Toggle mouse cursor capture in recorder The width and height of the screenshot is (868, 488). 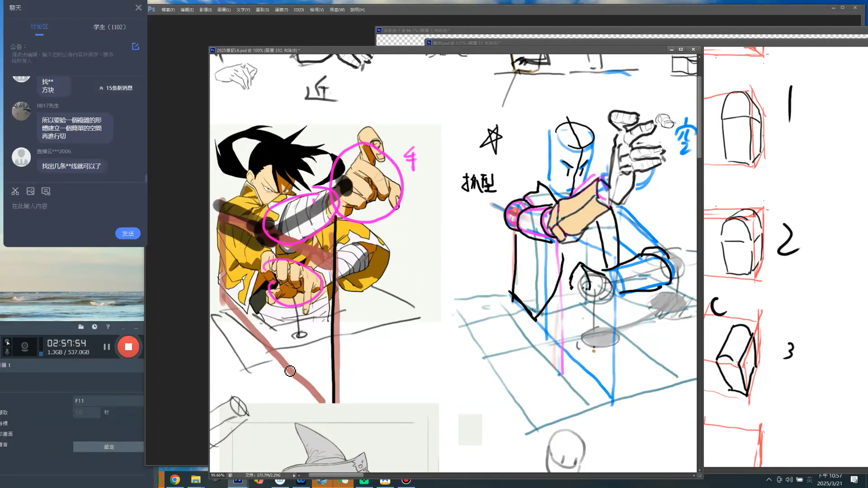coord(7,342)
